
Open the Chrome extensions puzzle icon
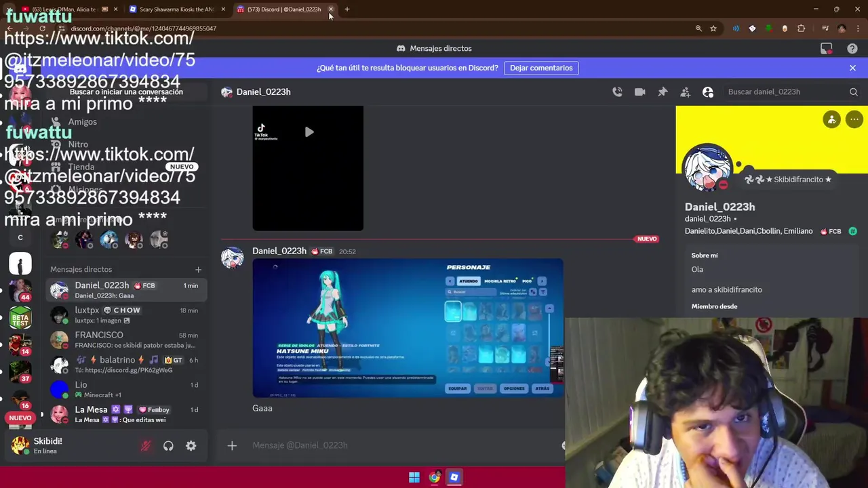(x=802, y=28)
